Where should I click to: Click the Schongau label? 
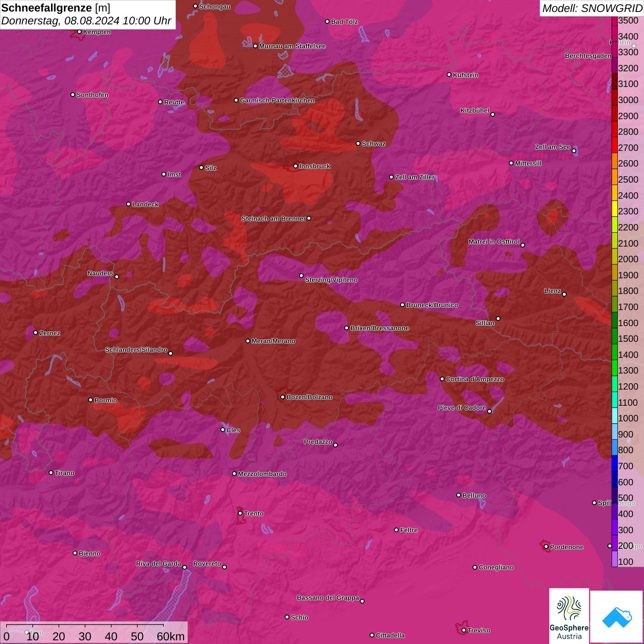215,6
